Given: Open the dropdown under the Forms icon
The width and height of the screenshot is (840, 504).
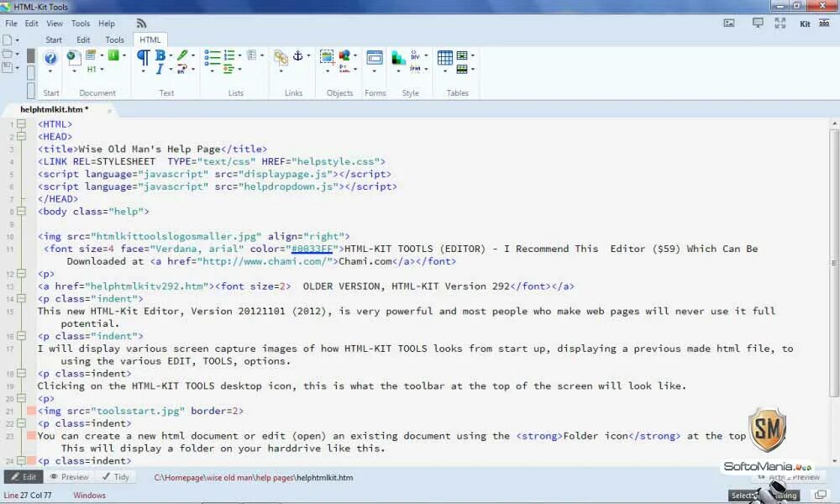Looking at the screenshot, I should point(375,71).
